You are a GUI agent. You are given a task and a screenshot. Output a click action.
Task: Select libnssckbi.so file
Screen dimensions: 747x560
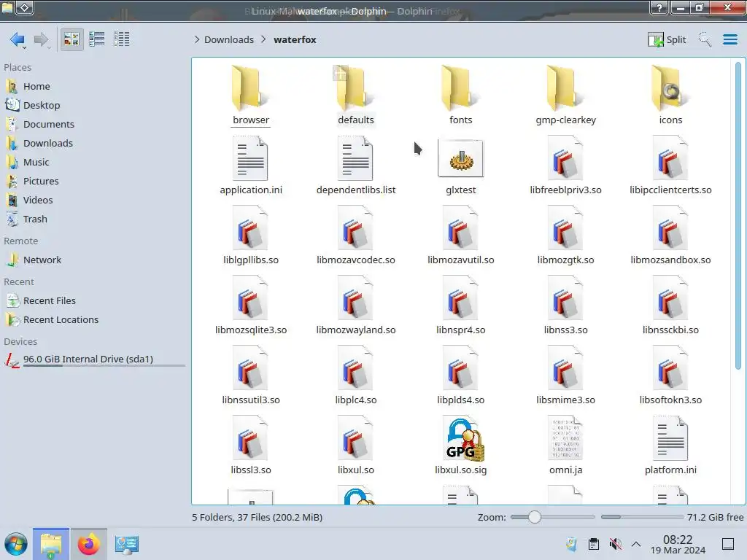coord(670,306)
